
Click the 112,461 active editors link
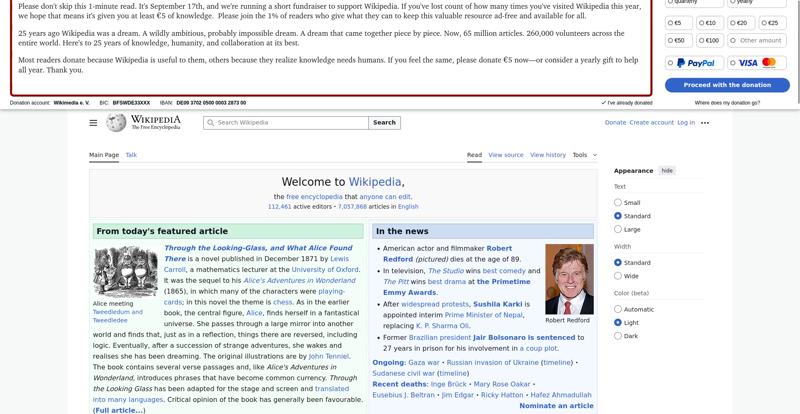pyautogui.click(x=280, y=207)
